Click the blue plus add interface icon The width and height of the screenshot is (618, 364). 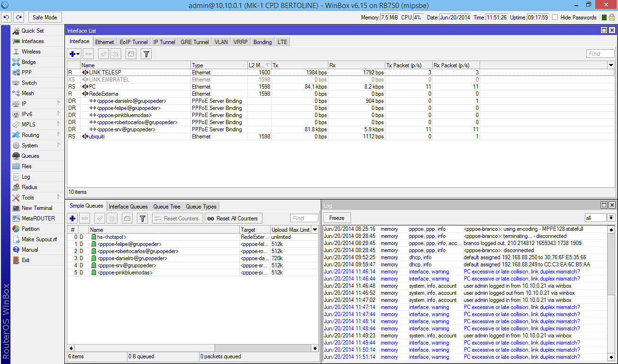point(73,54)
